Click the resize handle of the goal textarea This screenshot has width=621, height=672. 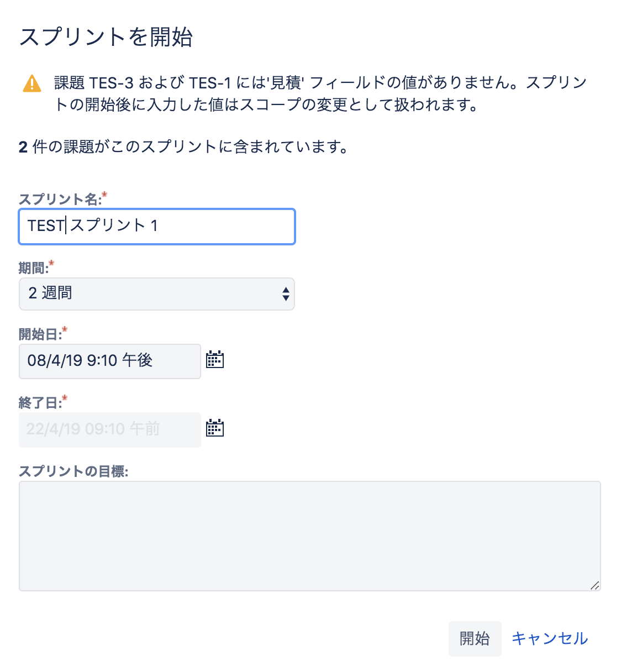(594, 585)
